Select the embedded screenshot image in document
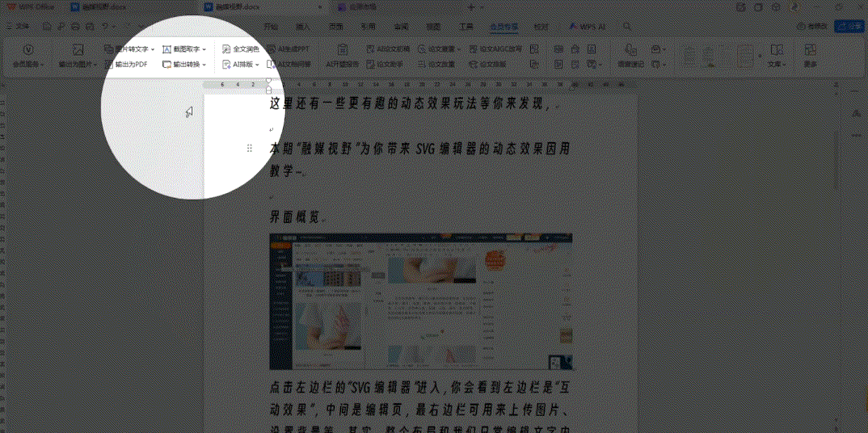Image resolution: width=868 pixels, height=433 pixels. (x=420, y=301)
